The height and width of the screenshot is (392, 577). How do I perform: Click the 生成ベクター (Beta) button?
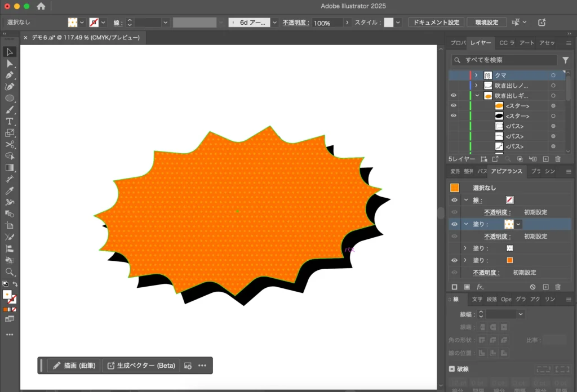pyautogui.click(x=141, y=366)
